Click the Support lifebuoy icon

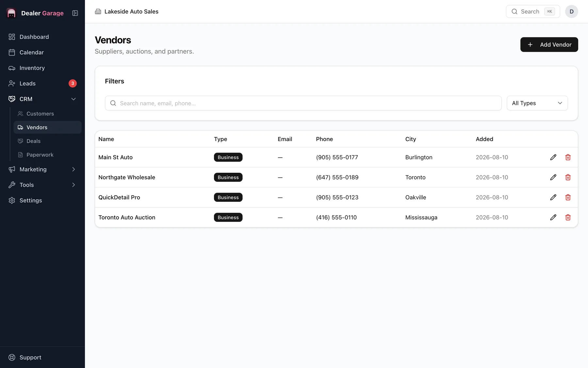point(12,358)
